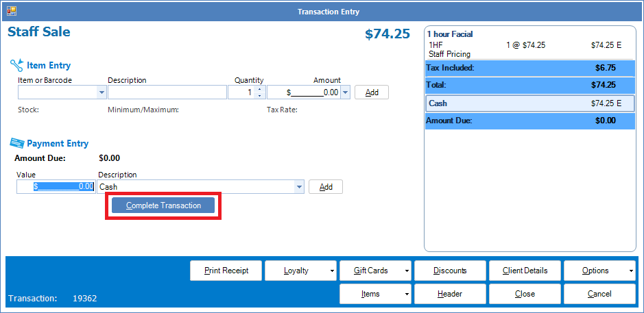Open the Gift Cards menu button
Image resolution: width=644 pixels, height=313 pixels.
point(375,271)
